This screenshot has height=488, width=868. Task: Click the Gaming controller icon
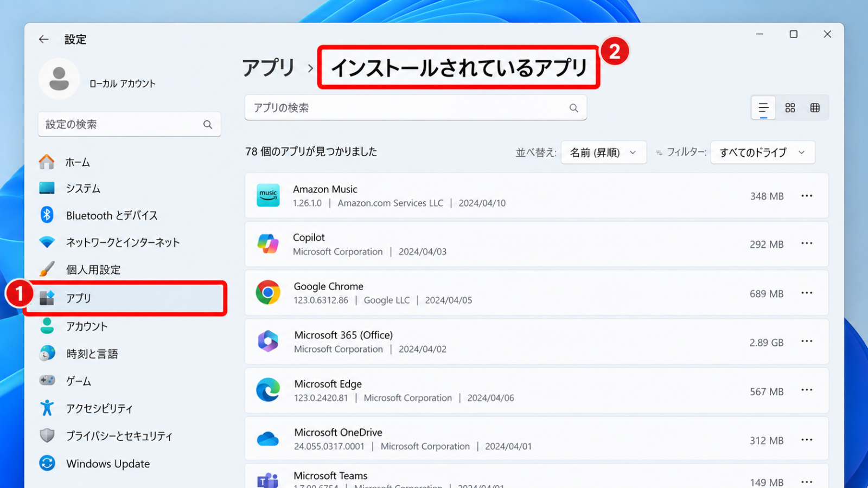[47, 381]
